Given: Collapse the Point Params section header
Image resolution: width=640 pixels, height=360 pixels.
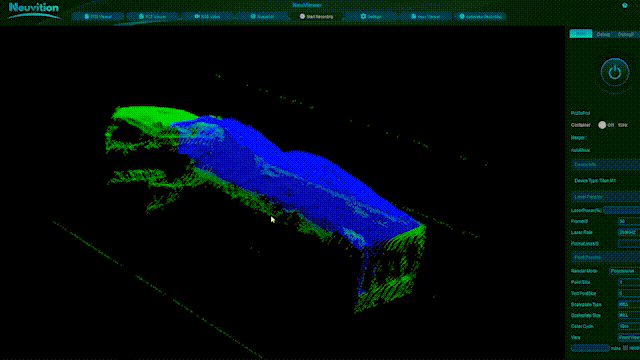Looking at the screenshot, I should (x=605, y=258).
